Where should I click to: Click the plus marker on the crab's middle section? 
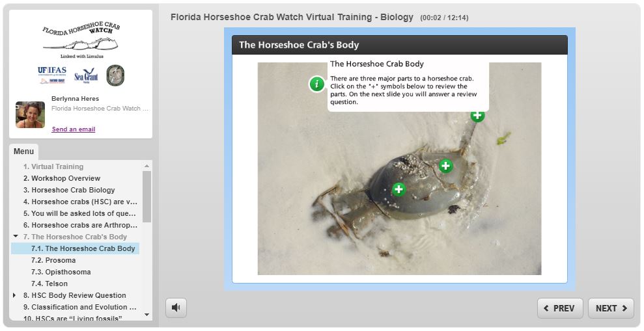(x=445, y=166)
